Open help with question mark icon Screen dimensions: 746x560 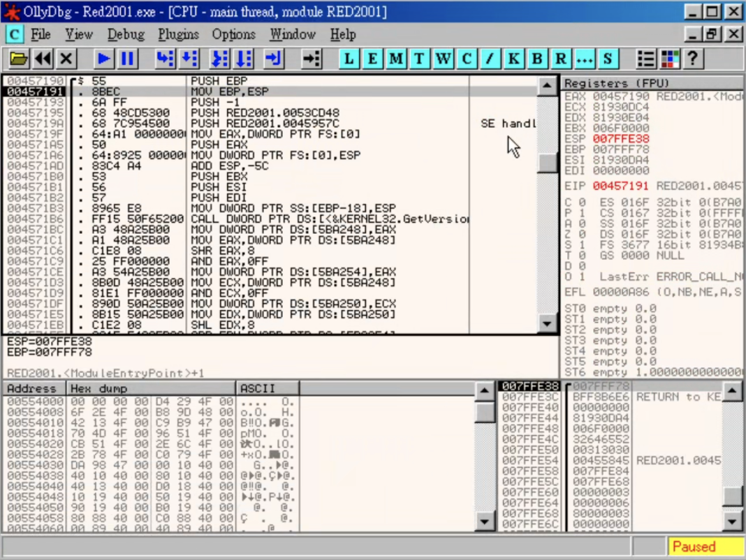coord(693,59)
